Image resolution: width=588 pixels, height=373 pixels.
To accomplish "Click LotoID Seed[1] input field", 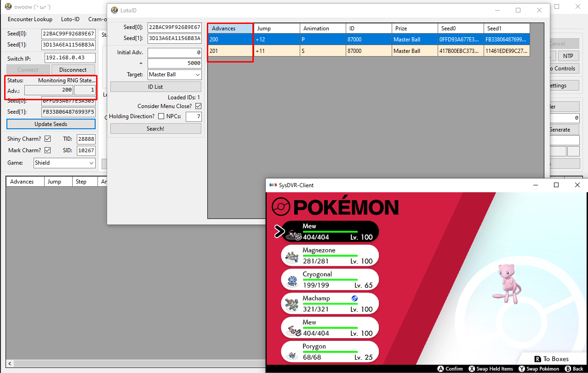I will point(175,39).
